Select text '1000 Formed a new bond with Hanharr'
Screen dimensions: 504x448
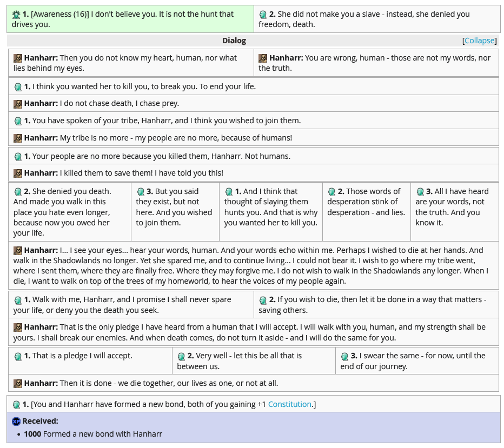pos(93,434)
